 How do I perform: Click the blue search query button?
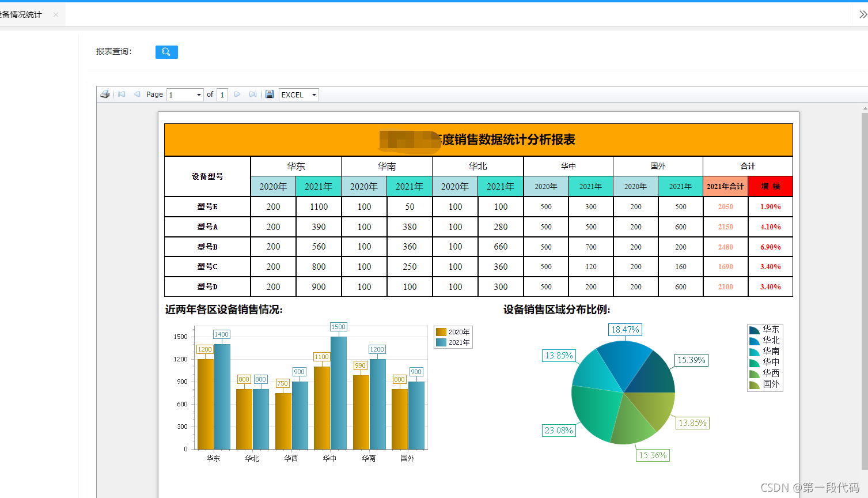pos(166,52)
